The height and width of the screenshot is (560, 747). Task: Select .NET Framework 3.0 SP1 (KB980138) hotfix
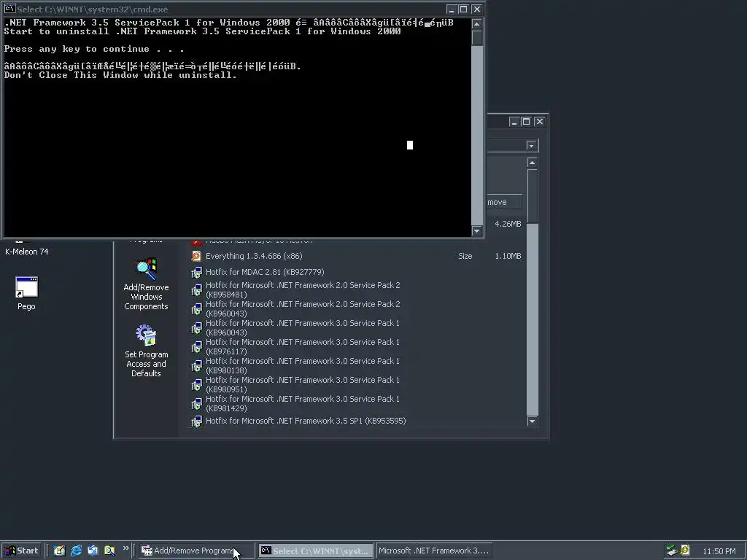303,366
